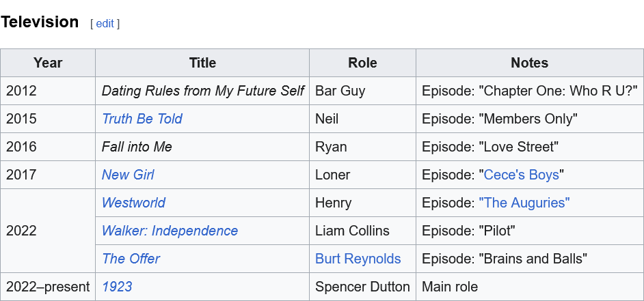The width and height of the screenshot is (644, 301).
Task: Open the 1923 series link
Action: pyautogui.click(x=117, y=287)
